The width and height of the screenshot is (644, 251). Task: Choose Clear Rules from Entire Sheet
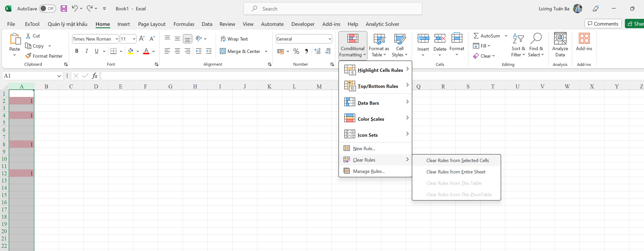click(x=456, y=172)
